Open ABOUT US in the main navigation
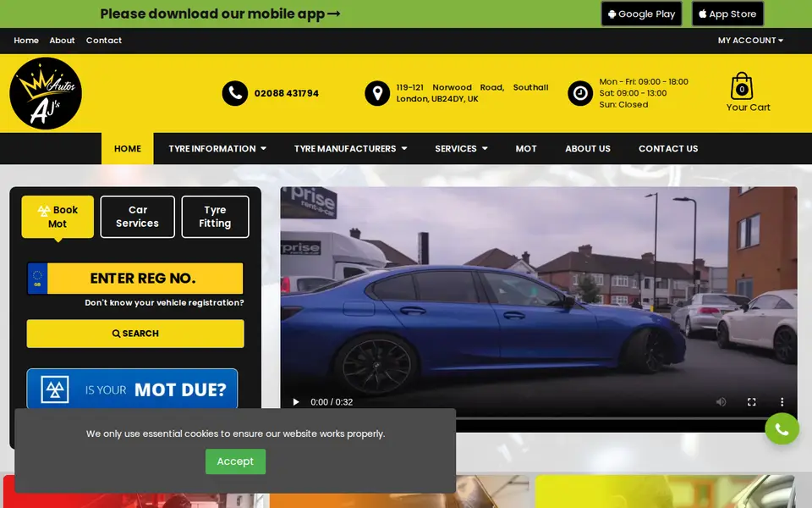The width and height of the screenshot is (812, 508). pyautogui.click(x=587, y=149)
